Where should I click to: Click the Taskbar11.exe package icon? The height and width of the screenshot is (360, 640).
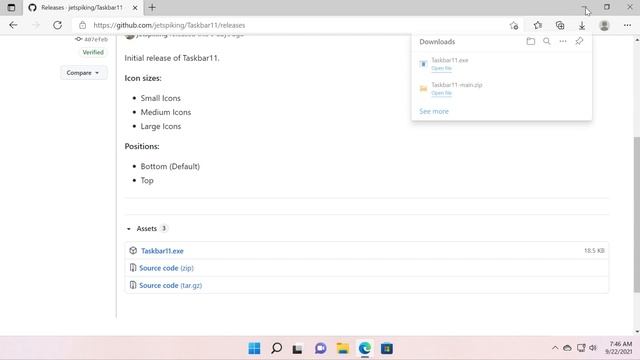tap(133, 251)
